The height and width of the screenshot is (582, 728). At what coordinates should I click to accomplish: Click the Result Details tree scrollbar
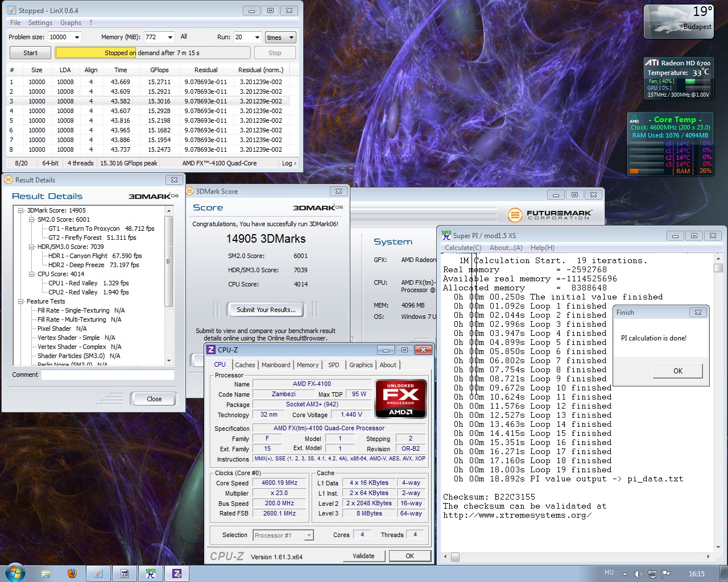[168, 285]
